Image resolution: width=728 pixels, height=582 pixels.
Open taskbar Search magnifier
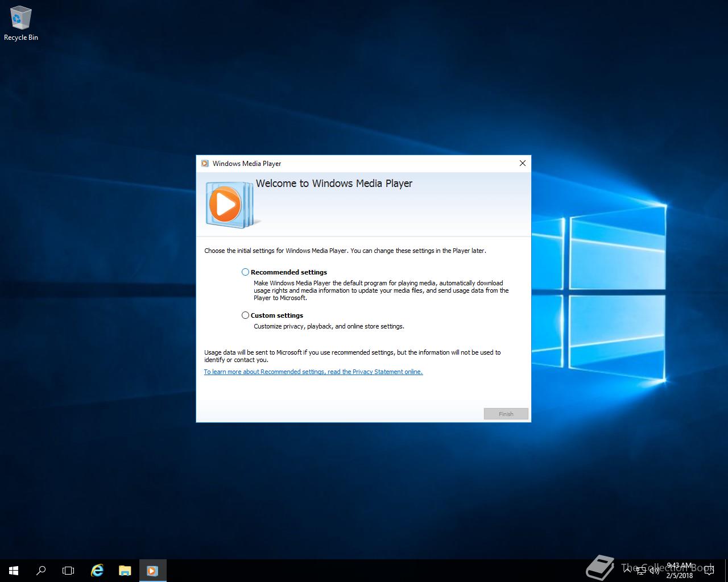tap(41, 571)
